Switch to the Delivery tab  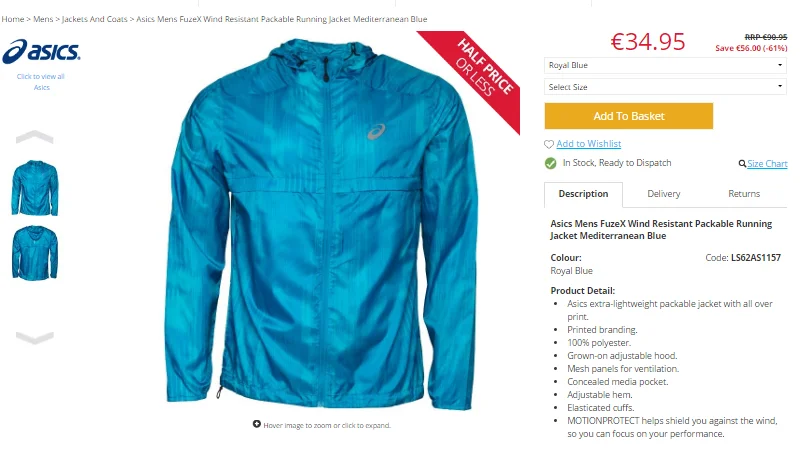click(x=664, y=194)
